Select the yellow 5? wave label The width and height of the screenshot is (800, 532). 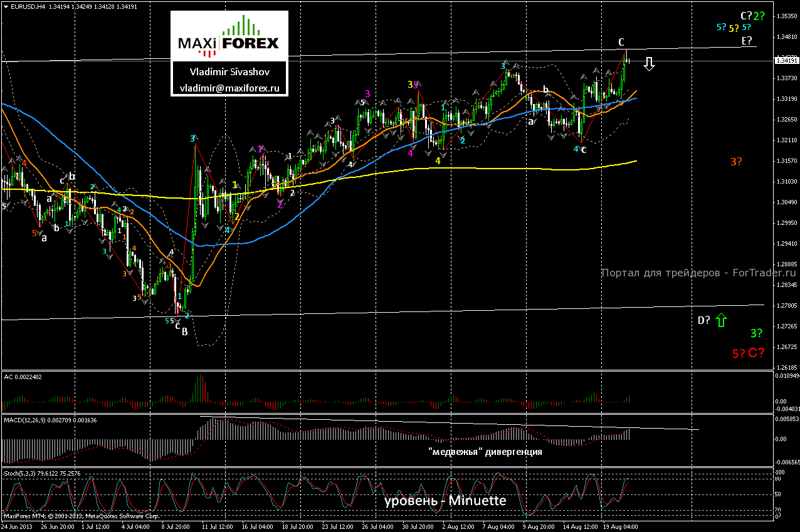(734, 28)
